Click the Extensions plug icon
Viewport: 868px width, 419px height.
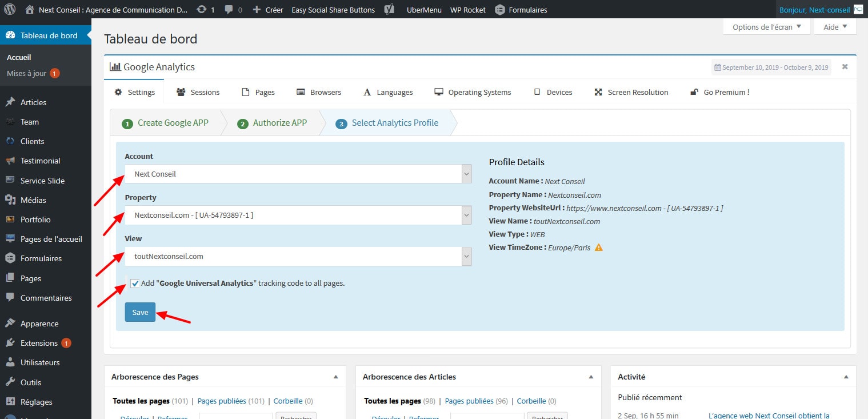(10, 343)
